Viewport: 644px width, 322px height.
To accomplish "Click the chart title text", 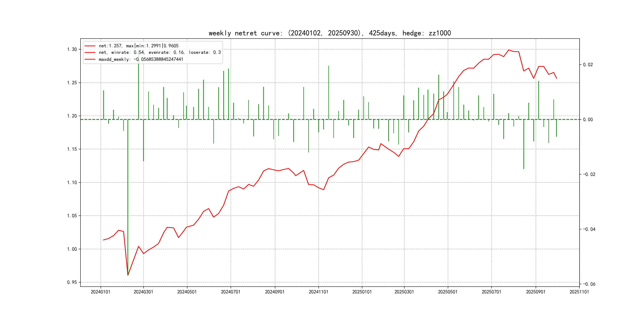I will [x=330, y=33].
